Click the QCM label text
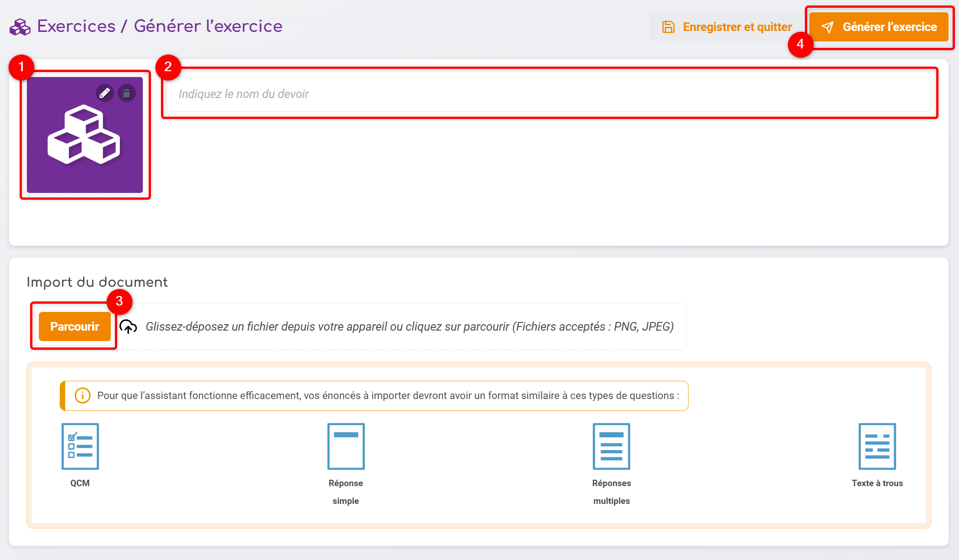The width and height of the screenshot is (959, 560). point(80,483)
